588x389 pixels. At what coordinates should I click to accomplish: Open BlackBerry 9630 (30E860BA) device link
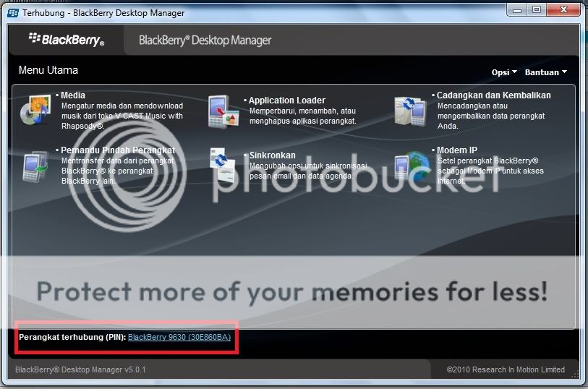pyautogui.click(x=179, y=337)
